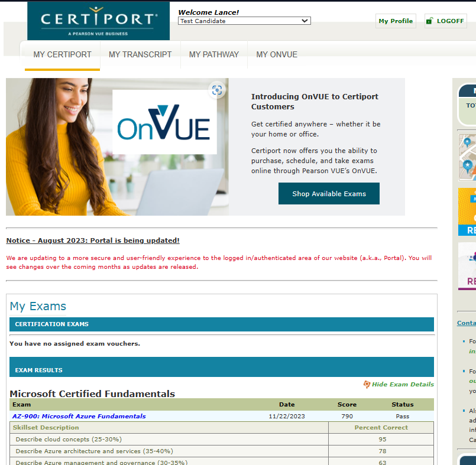Click the map thumbnail in right sidebar
Image resolution: width=476 pixels, height=465 pixels.
[x=467, y=157]
